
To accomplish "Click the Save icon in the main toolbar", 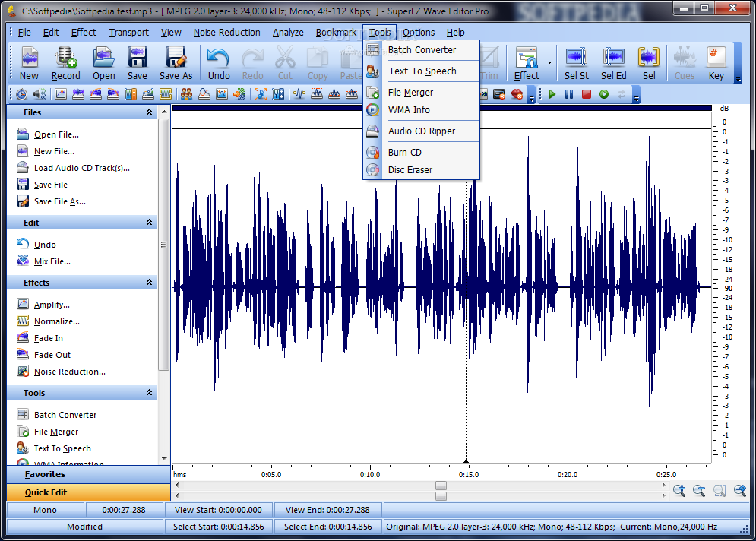I will pos(138,63).
